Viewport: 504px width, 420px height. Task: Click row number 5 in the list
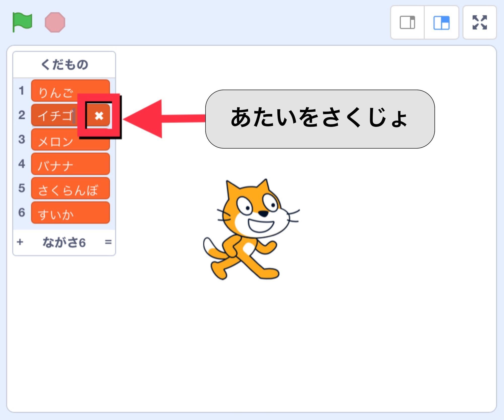pyautogui.click(x=22, y=188)
